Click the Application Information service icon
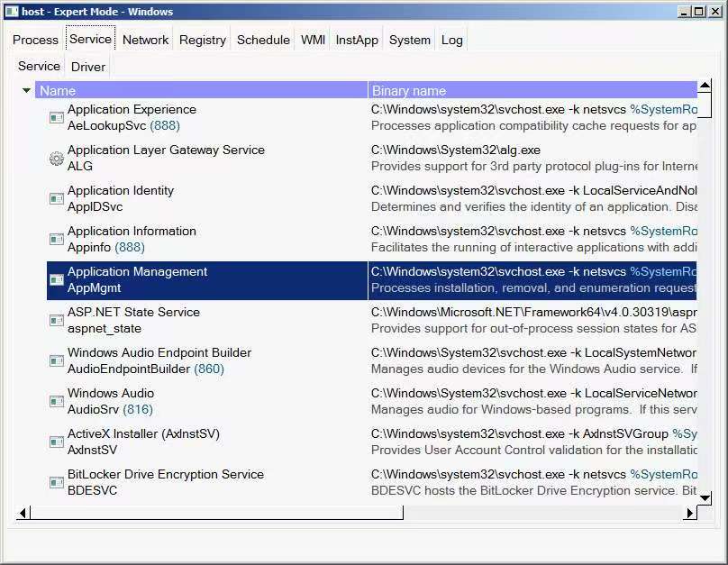The height and width of the screenshot is (565, 728). [x=56, y=240]
